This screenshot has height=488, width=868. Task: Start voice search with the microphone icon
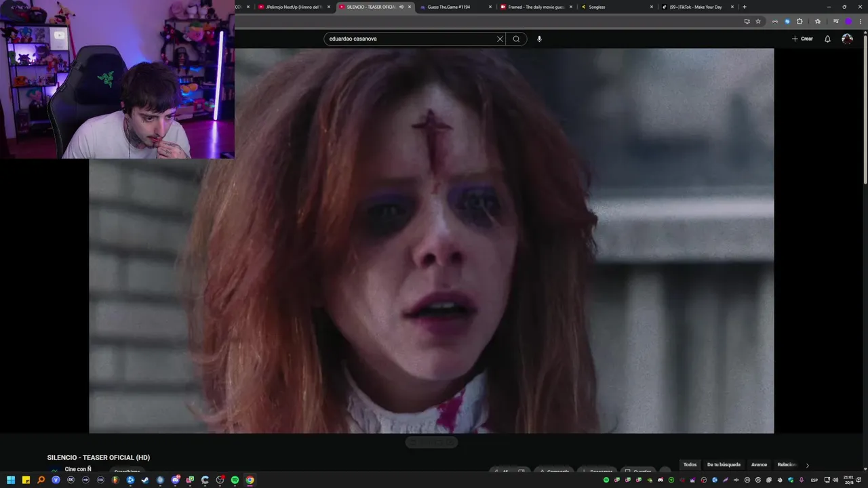pyautogui.click(x=539, y=39)
